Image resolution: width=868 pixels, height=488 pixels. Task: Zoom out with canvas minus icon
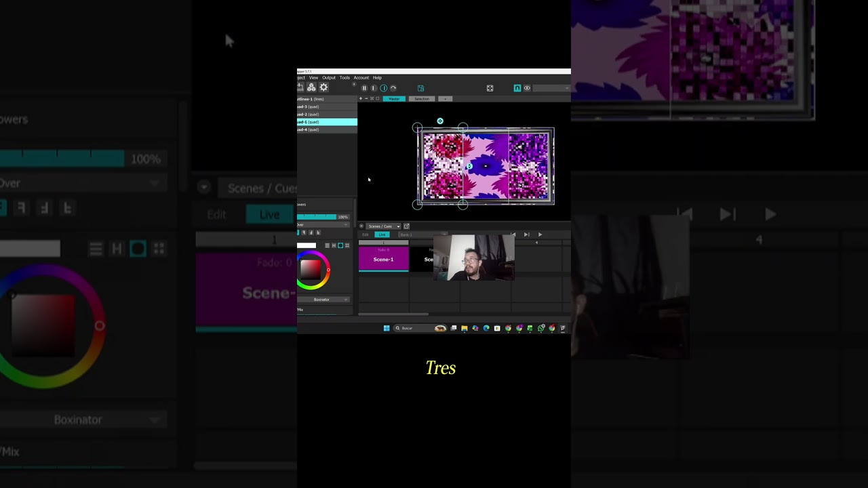coord(366,98)
